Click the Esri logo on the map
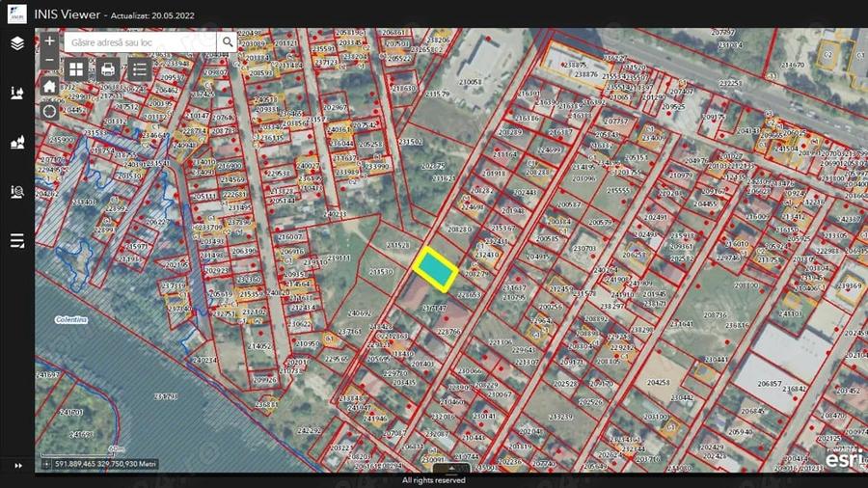 (x=844, y=459)
